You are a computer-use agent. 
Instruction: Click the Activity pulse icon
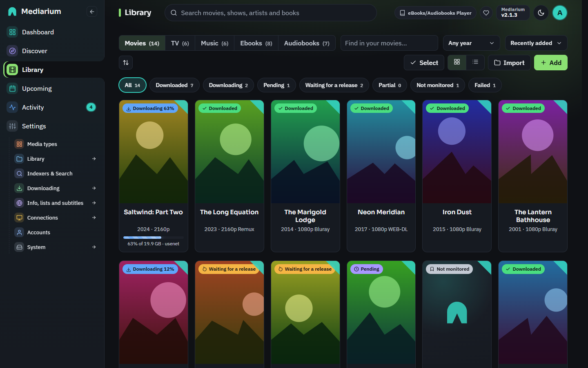point(13,107)
